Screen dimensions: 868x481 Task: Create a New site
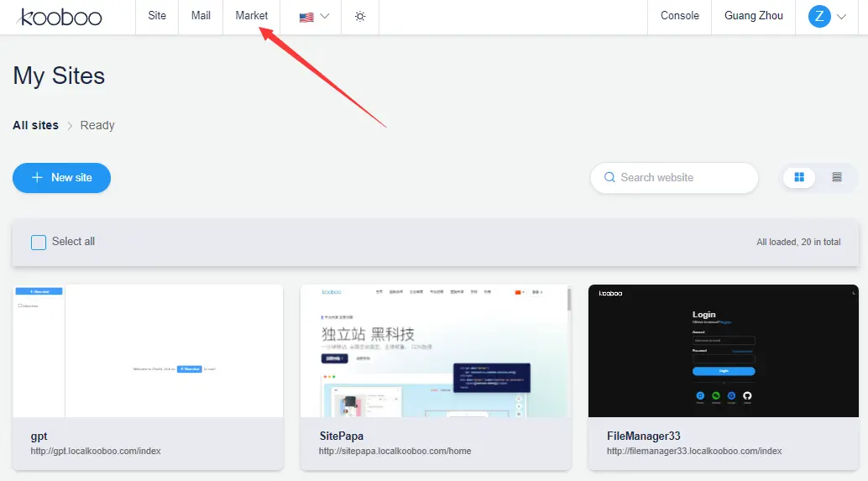(x=61, y=178)
